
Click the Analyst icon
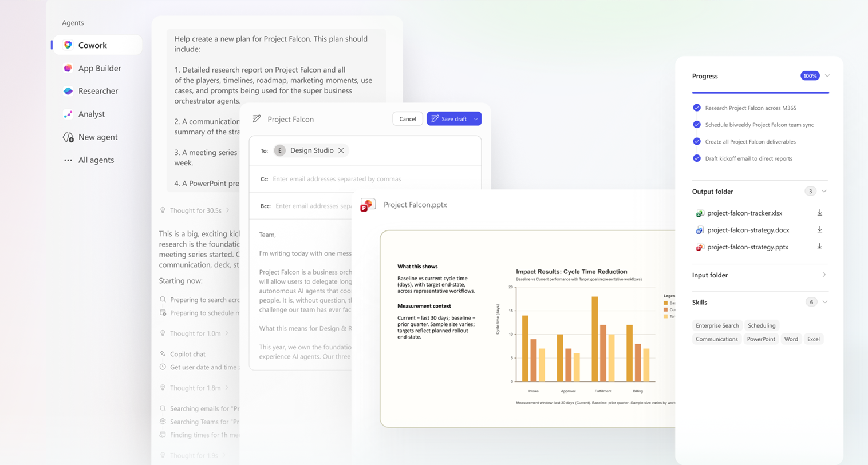point(68,114)
